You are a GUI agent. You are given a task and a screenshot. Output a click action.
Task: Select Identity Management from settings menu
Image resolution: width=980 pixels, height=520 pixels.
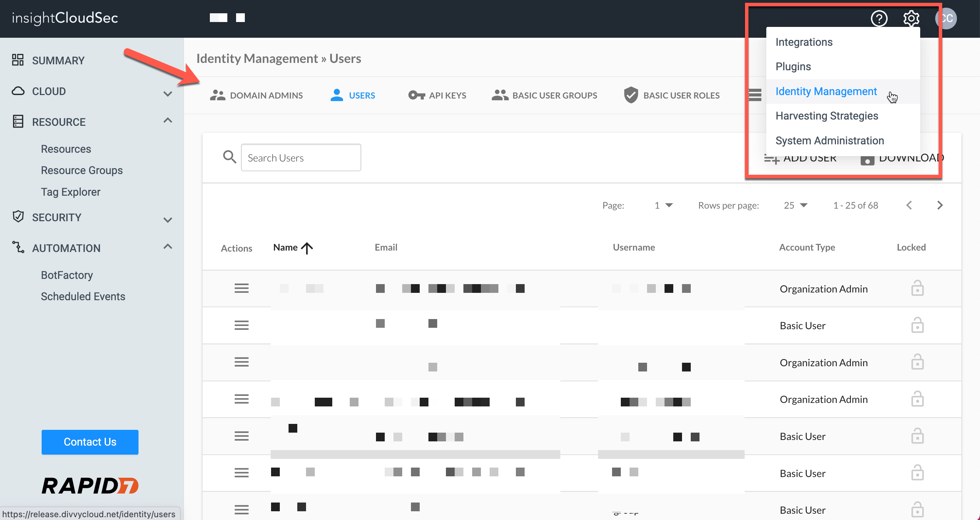click(826, 91)
